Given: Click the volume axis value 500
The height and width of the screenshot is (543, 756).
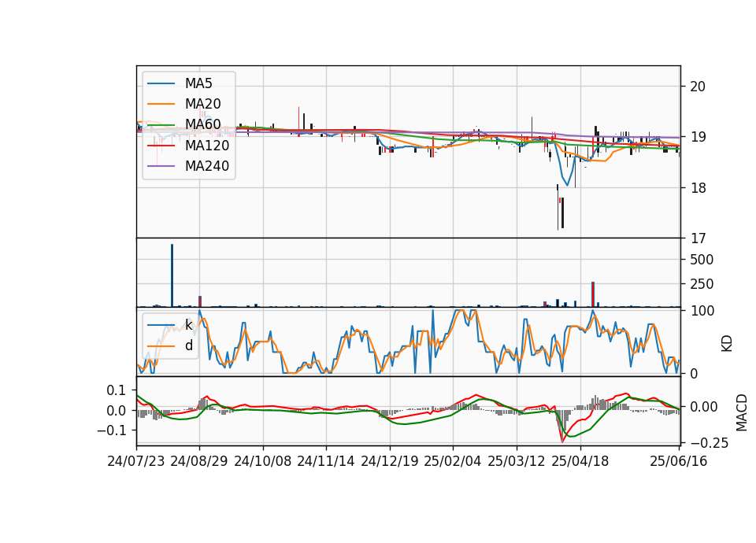Looking at the screenshot, I should coord(702,260).
